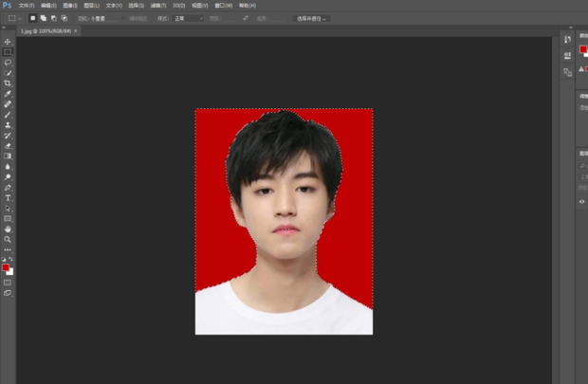Screen dimensions: 588x384
Task: Select the Lasso tool
Action: pos(8,63)
